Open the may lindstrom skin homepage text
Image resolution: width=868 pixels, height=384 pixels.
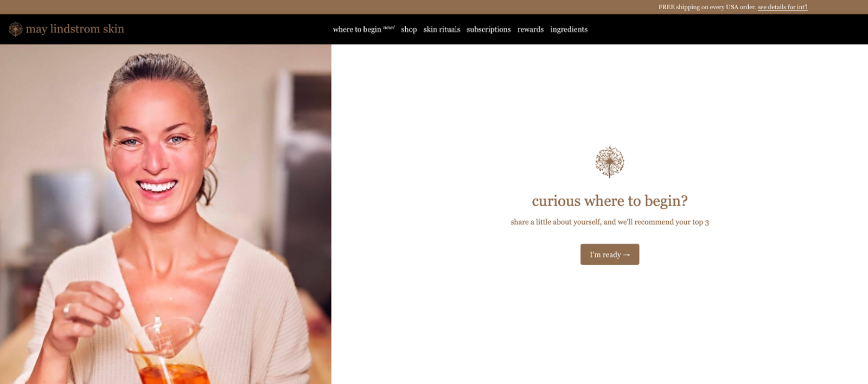point(75,29)
